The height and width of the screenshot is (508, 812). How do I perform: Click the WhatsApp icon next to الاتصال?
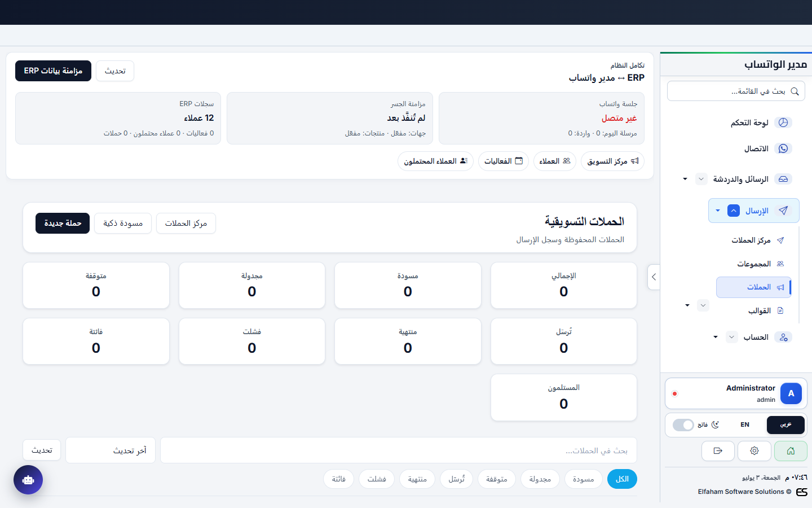(783, 148)
